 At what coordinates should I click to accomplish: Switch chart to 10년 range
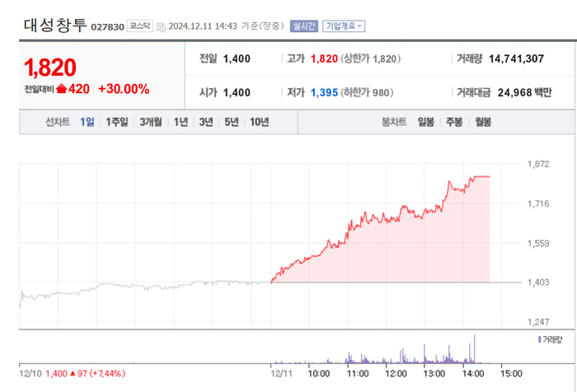[259, 122]
